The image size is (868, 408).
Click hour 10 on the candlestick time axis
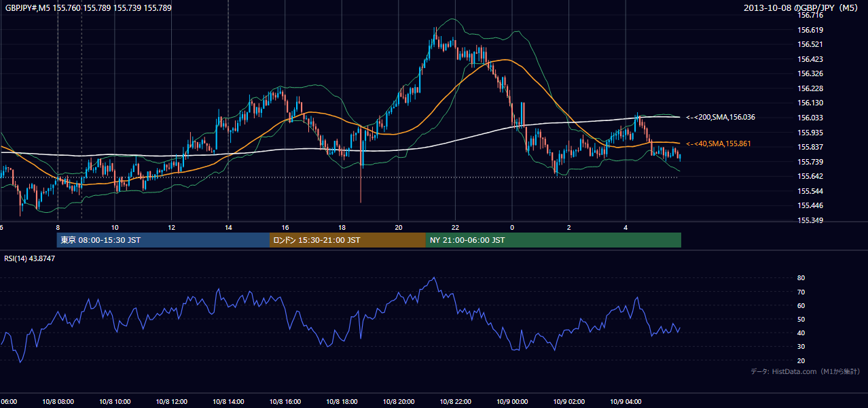[115, 227]
